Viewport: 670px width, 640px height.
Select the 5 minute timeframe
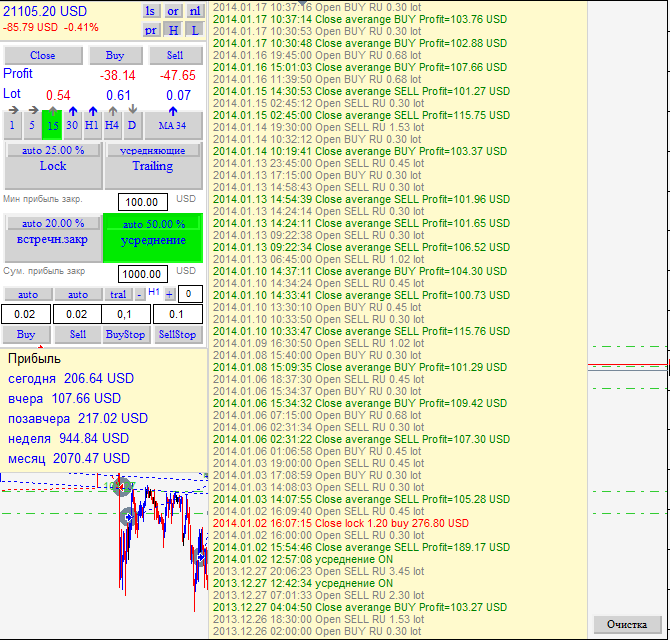[32, 125]
